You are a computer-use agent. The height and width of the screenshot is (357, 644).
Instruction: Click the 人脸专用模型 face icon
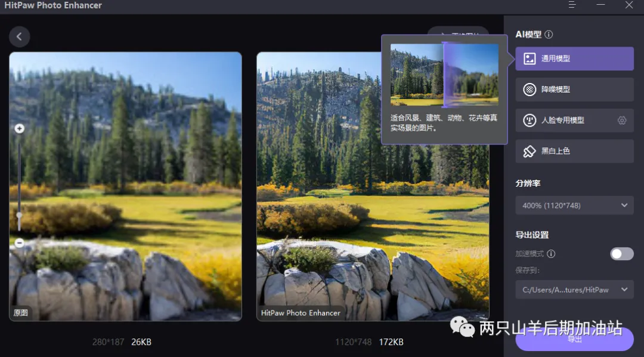pos(530,120)
